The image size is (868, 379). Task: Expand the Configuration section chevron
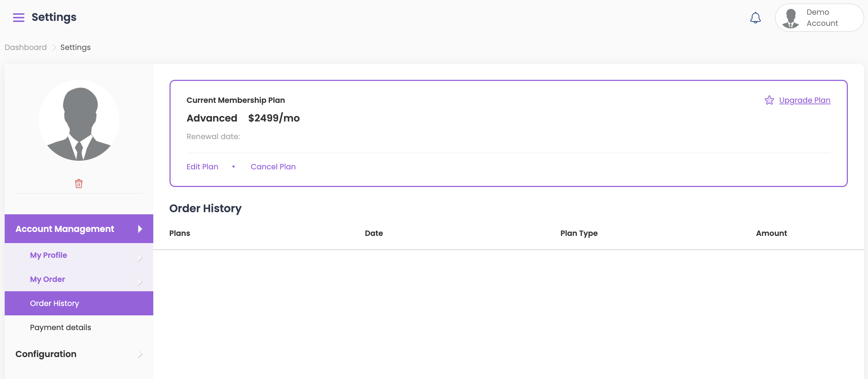click(x=140, y=354)
